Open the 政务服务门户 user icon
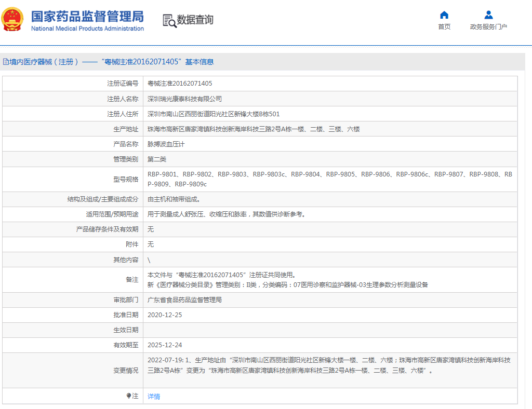The height and width of the screenshot is (409, 532). click(x=488, y=15)
